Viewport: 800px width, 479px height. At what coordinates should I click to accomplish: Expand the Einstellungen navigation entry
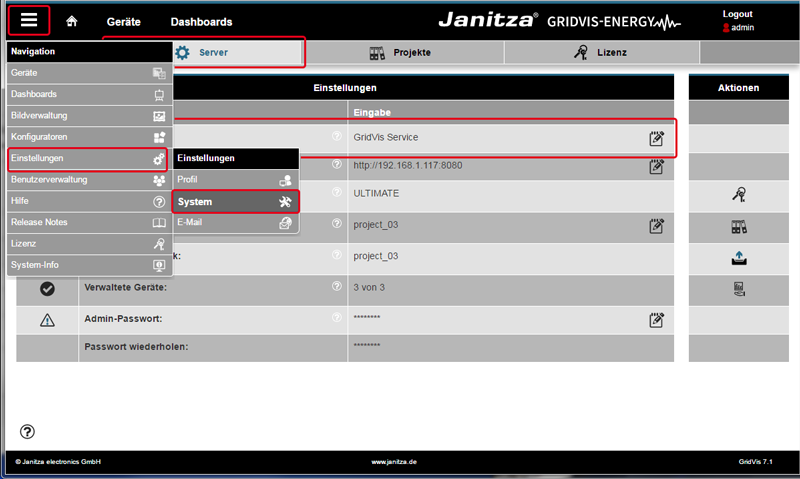click(88, 158)
